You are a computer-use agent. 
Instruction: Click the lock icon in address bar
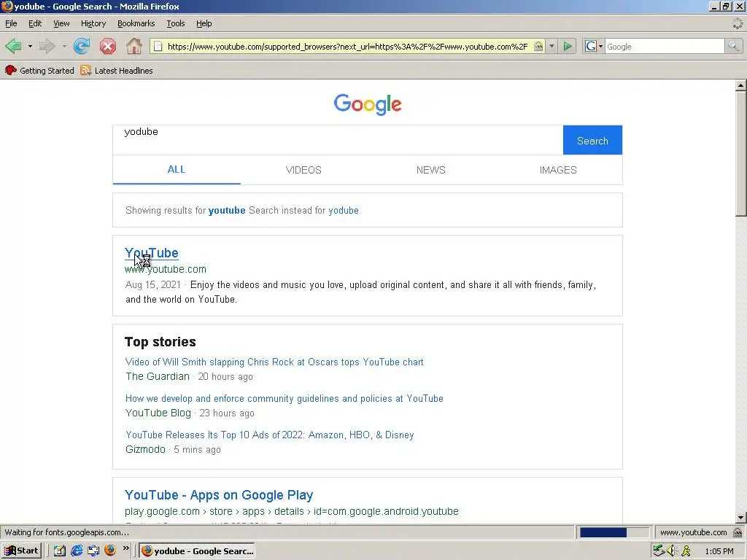pyautogui.click(x=538, y=46)
